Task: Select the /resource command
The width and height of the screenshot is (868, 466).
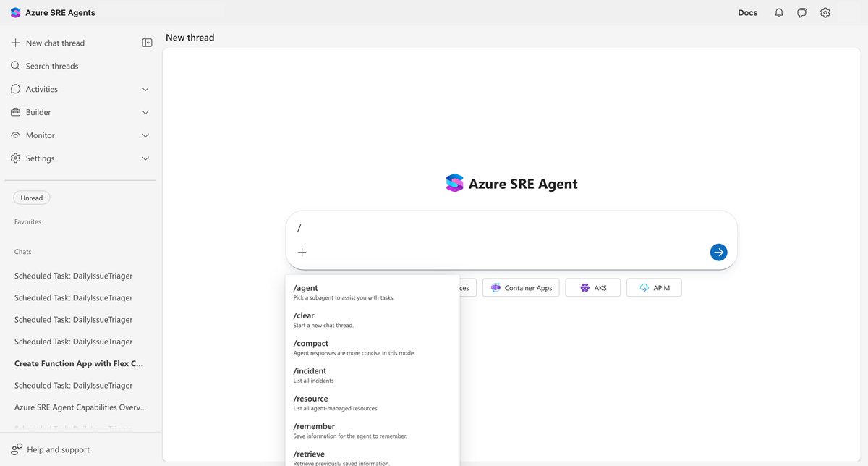Action: [373, 403]
